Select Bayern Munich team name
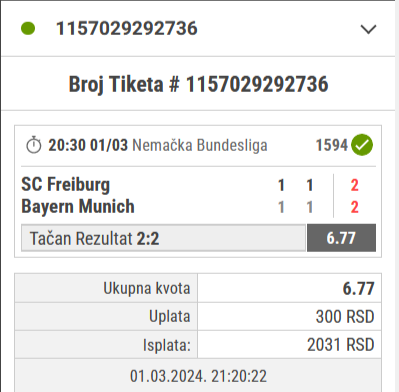Screen dimensions: 399x392 [x=78, y=206]
